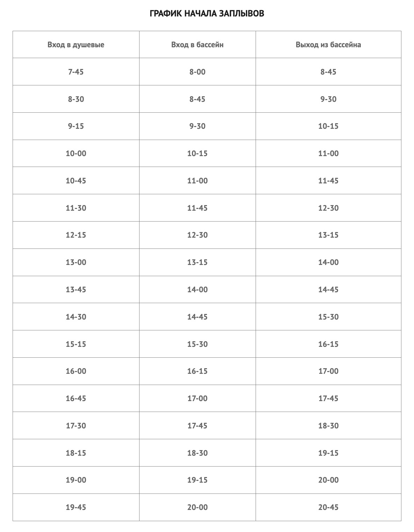This screenshot has height=532, width=414.
Task: Click the 7-45 shower entry cell
Action: click(76, 72)
